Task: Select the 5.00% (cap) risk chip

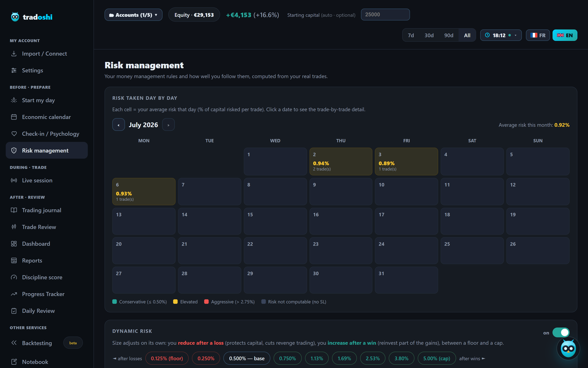Action: click(437, 358)
